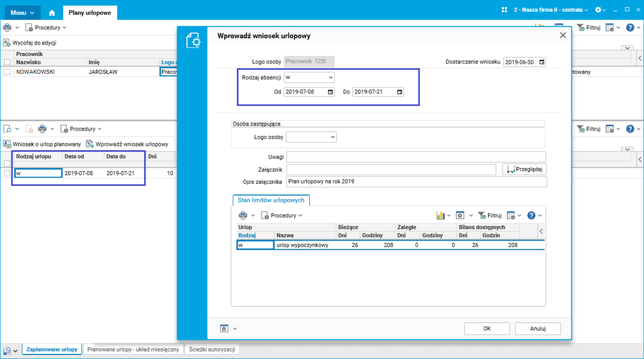This screenshot has height=359, width=644.
Task: Open calendar picker for Dostarczenie wniosku
Action: tap(542, 62)
